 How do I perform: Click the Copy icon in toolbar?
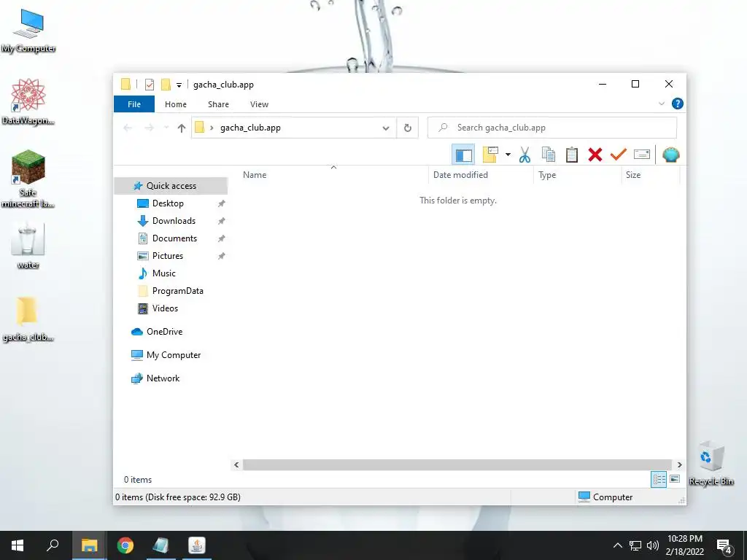[x=549, y=155]
